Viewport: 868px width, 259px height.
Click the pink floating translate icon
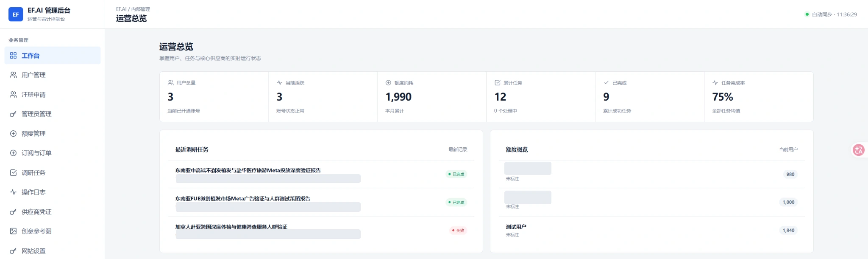pos(859,150)
